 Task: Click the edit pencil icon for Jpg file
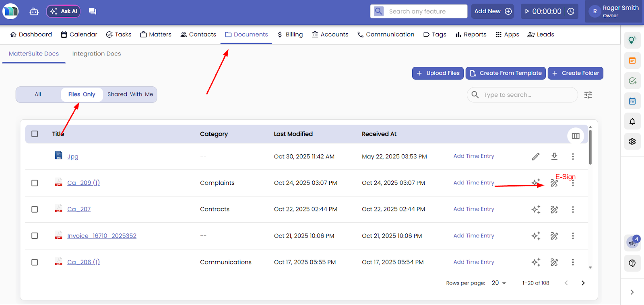click(x=535, y=157)
